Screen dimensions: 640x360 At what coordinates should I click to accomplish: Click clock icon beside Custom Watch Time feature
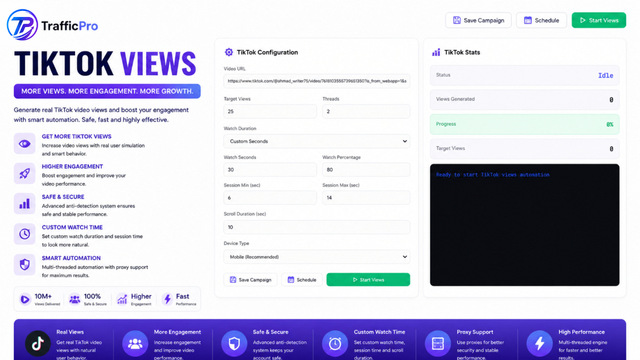tap(24, 234)
